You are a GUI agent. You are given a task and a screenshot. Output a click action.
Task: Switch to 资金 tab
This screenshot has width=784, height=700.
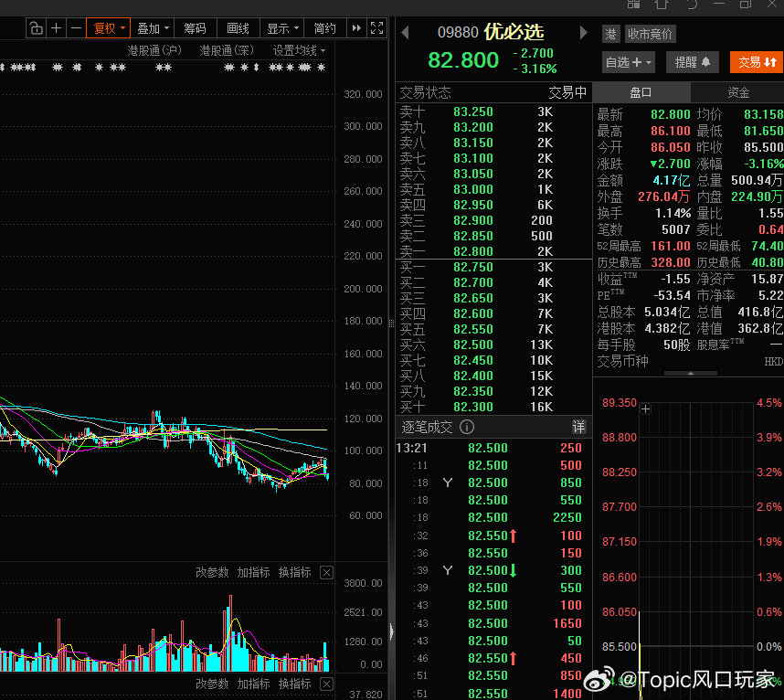point(738,92)
